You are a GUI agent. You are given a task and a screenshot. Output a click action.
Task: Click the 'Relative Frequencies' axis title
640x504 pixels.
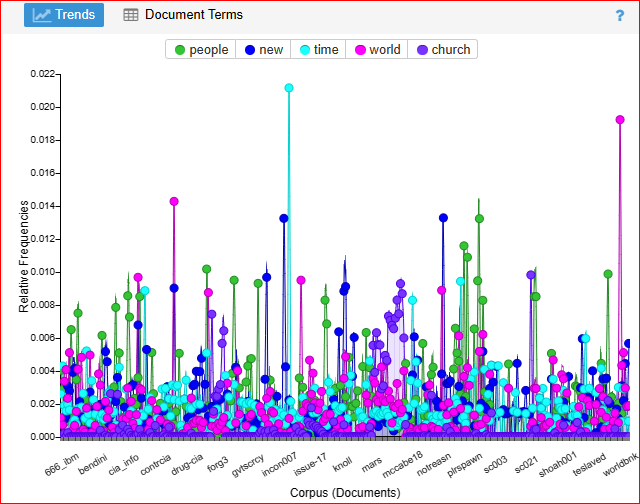coord(24,256)
